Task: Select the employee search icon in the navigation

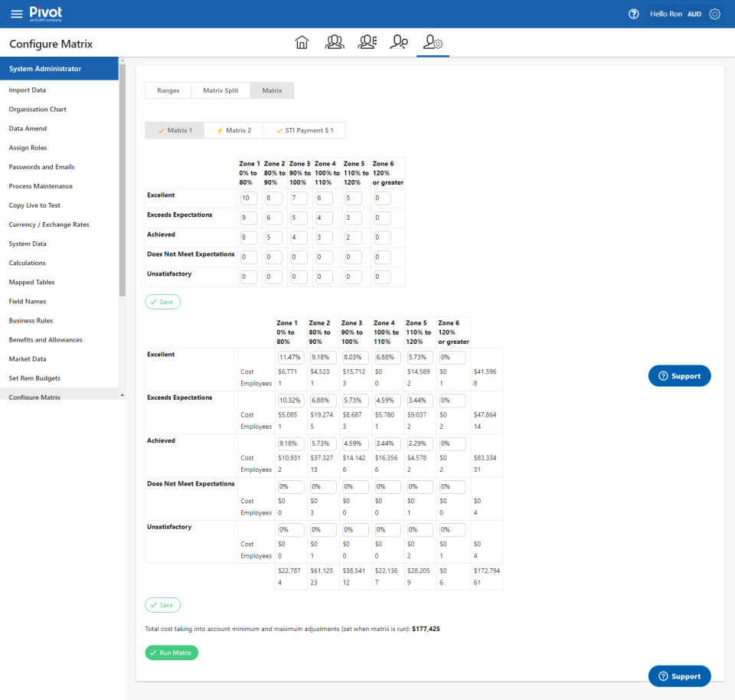Action: (x=399, y=43)
